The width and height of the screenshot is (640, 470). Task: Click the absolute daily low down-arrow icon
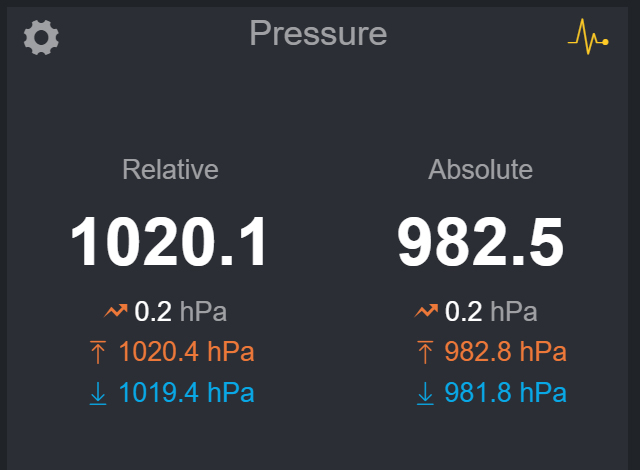pyautogui.click(x=425, y=393)
